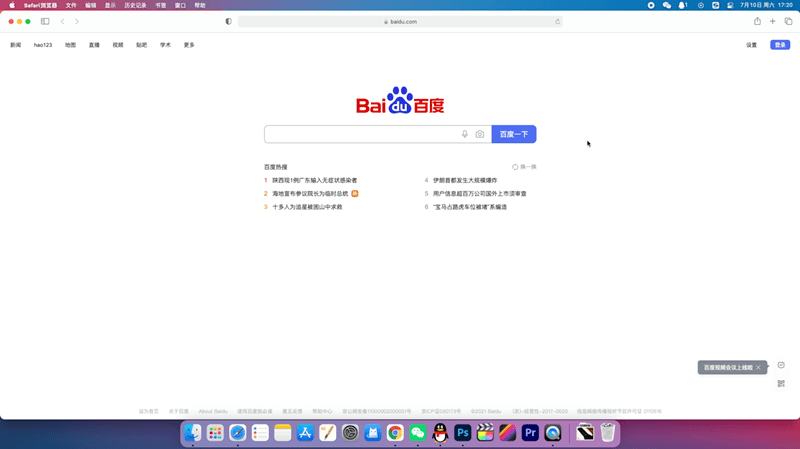The width and height of the screenshot is (800, 449).
Task: Open 设置 settings link
Action: (x=752, y=45)
